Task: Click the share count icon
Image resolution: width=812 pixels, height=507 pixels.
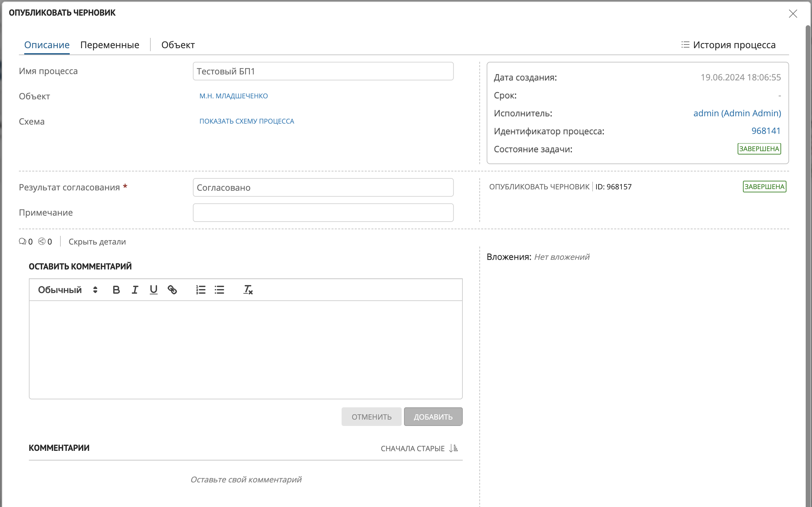Action: coord(41,242)
